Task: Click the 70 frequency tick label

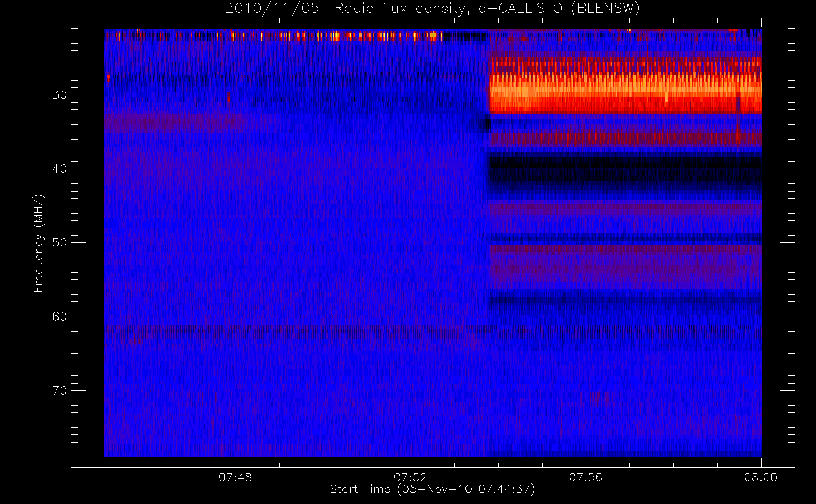Action: click(60, 391)
